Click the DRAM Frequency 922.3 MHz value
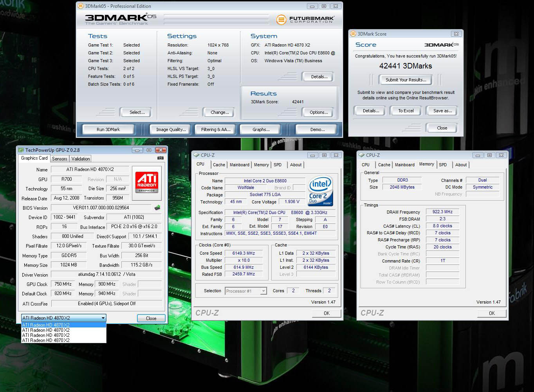The height and width of the screenshot is (392, 534). (442, 212)
